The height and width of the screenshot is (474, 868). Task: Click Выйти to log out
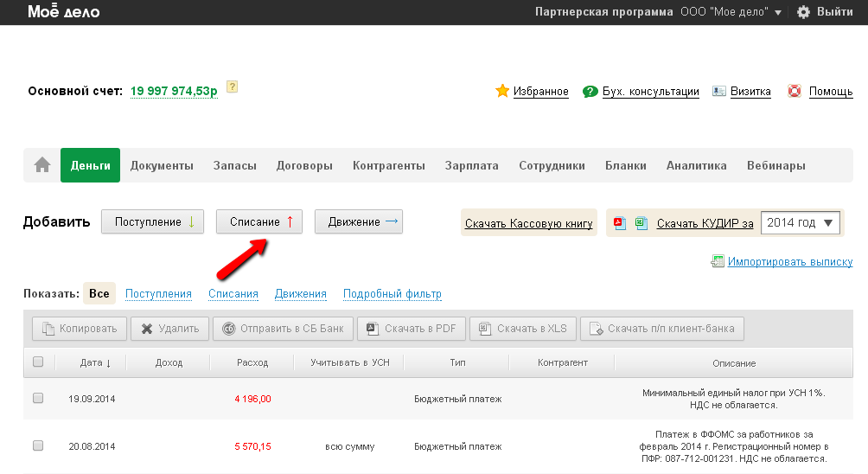point(835,12)
